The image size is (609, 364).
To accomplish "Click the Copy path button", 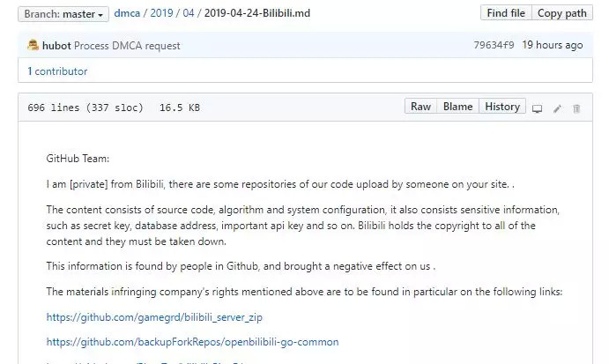I will click(562, 13).
